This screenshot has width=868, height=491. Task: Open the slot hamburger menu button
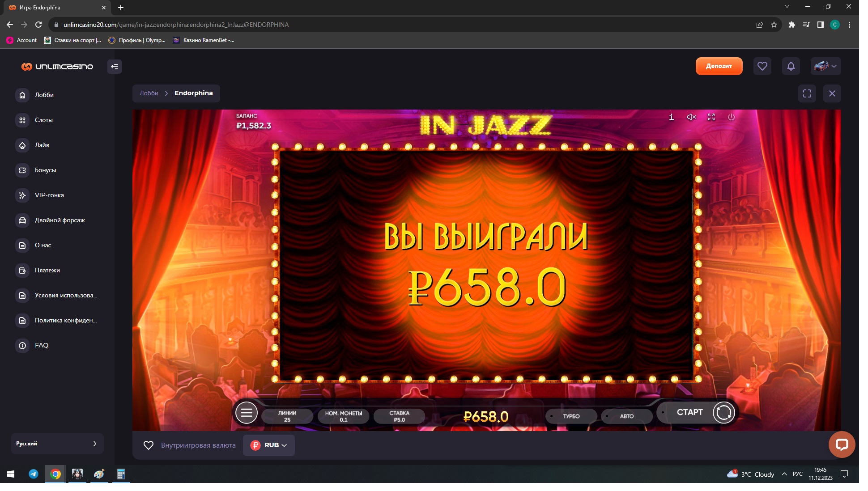point(247,413)
